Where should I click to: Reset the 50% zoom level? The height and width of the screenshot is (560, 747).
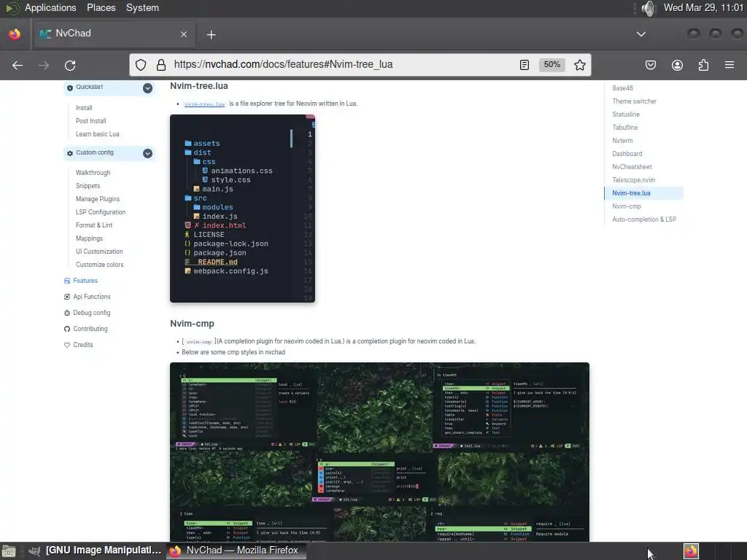[x=551, y=65]
